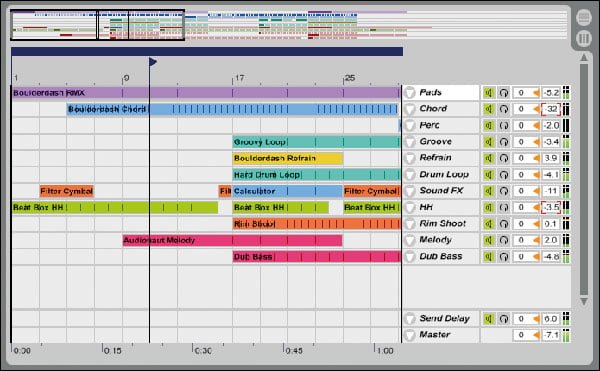Select the Dub Bass track name
600x371 pixels.
click(x=441, y=256)
